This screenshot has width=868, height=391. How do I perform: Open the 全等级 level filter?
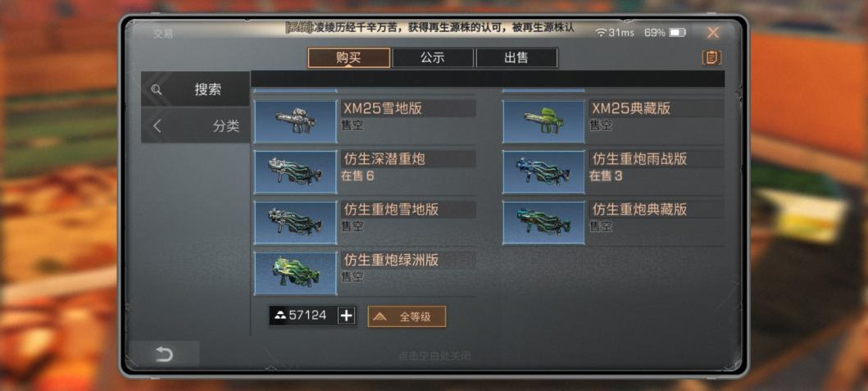click(x=407, y=316)
